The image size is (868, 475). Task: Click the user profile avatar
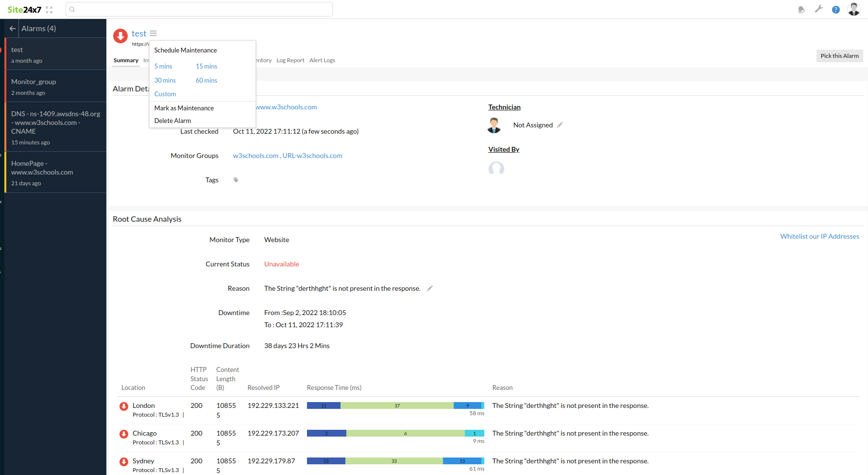(853, 9)
